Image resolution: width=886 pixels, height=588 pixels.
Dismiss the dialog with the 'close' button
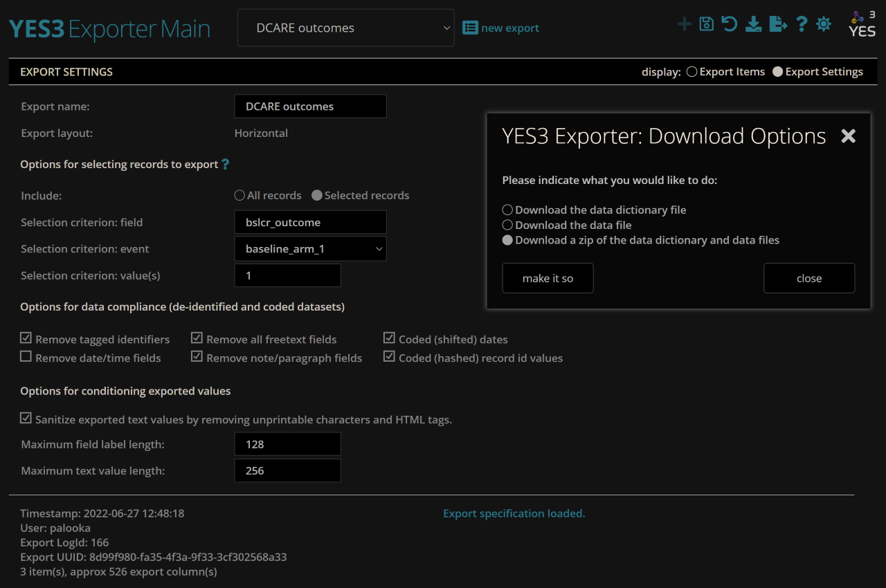pos(808,277)
